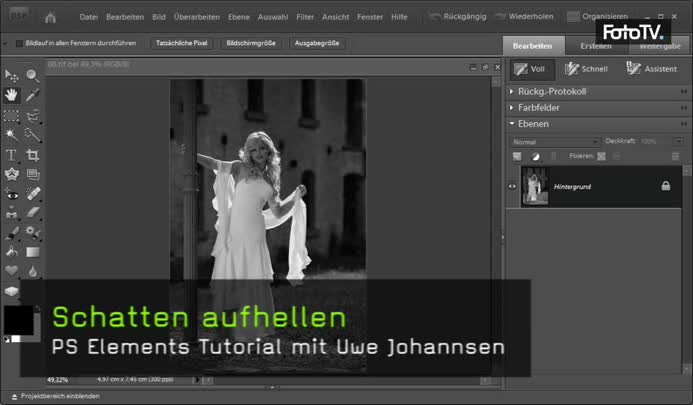Screen dimensions: 693x405
Task: Toggle lock all icon beside Fixieren
Action: point(617,156)
